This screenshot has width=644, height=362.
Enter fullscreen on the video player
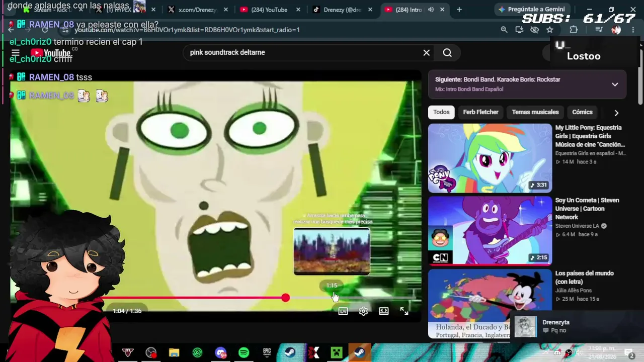coord(404,311)
